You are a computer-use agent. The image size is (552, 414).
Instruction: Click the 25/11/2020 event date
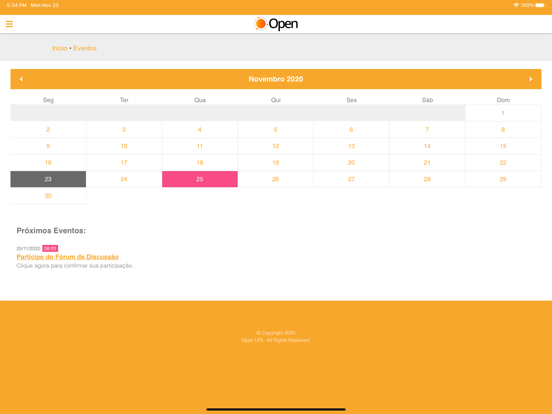tap(29, 249)
